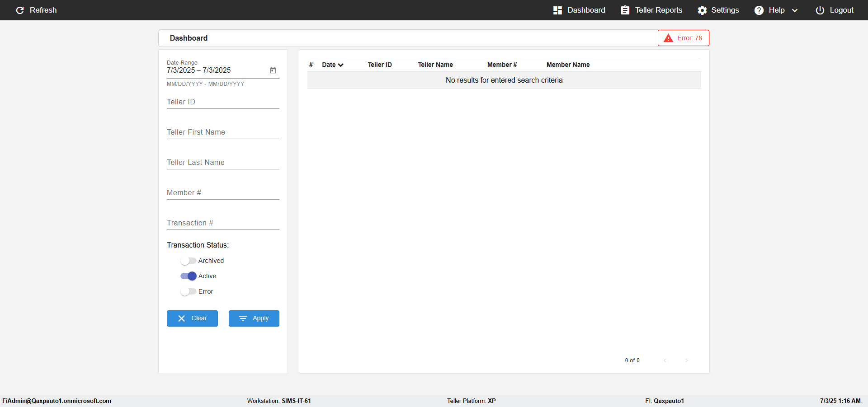Click the X icon on Clear button

coord(182,318)
